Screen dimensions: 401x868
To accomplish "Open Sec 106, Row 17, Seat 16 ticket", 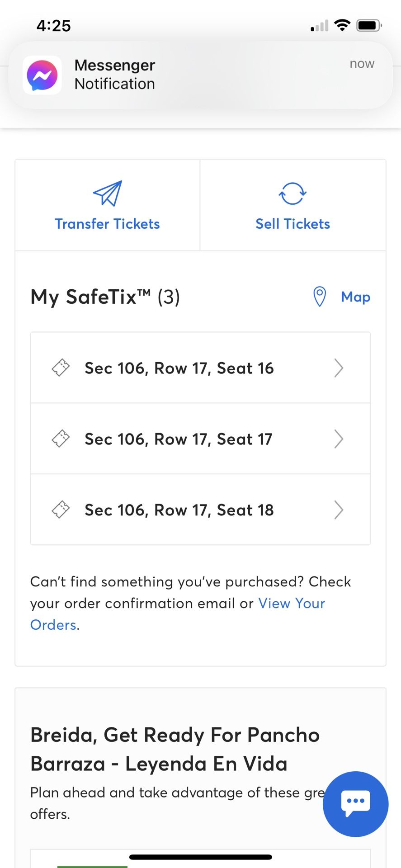I will (x=200, y=368).
